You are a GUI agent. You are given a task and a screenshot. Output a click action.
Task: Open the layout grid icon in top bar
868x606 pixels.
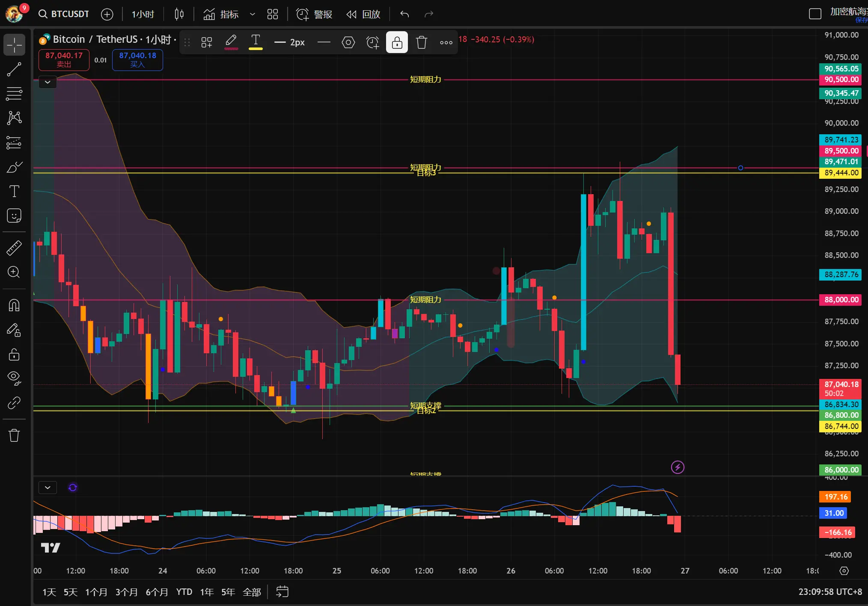coord(272,14)
